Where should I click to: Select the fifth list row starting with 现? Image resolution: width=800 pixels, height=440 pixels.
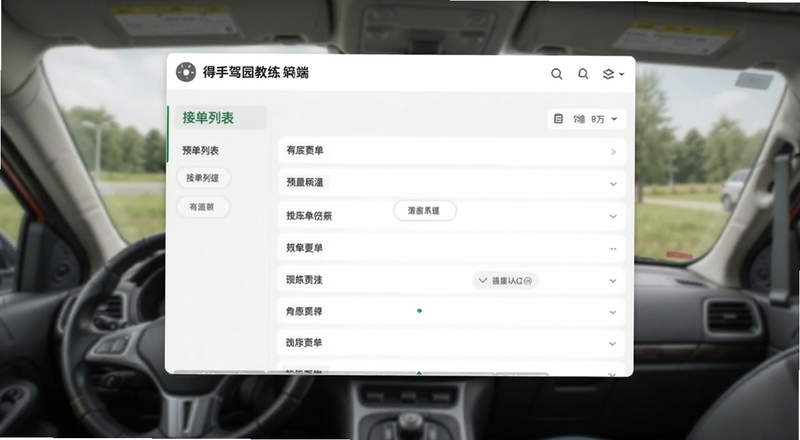tap(452, 280)
